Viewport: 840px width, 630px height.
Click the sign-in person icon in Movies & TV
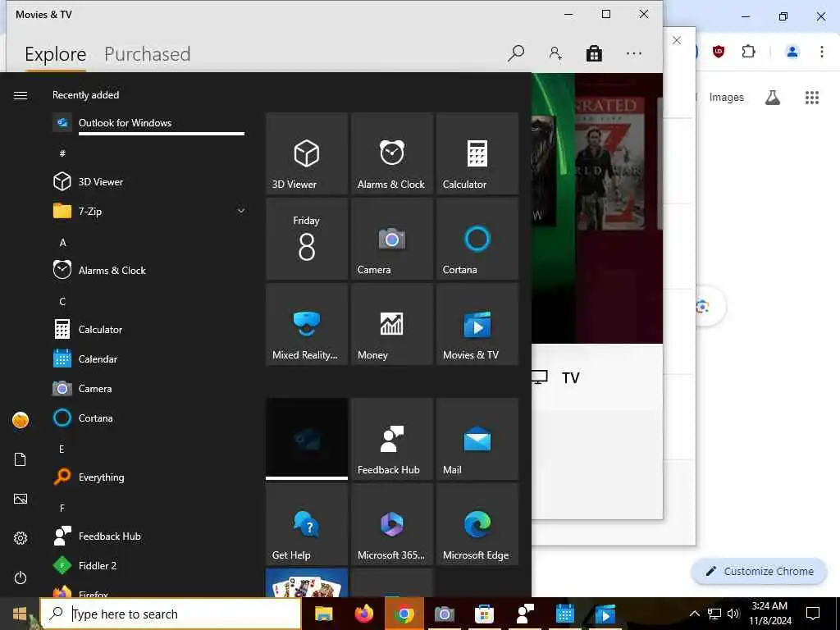pyautogui.click(x=555, y=53)
